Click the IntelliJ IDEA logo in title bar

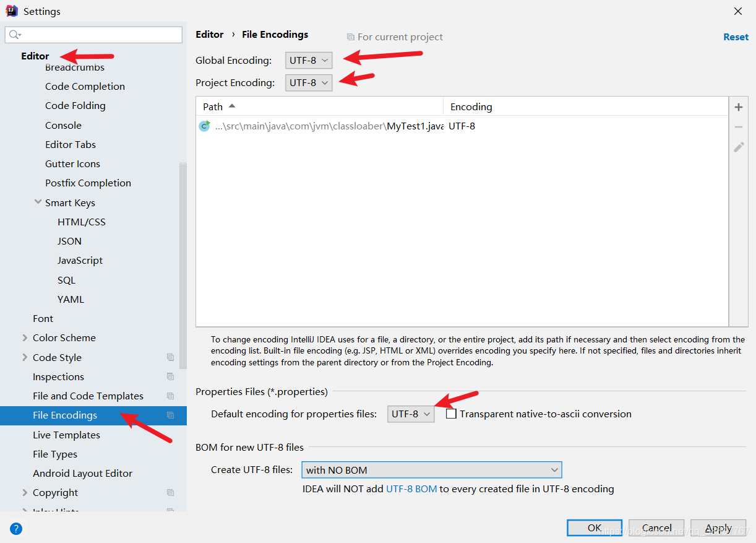coord(12,11)
